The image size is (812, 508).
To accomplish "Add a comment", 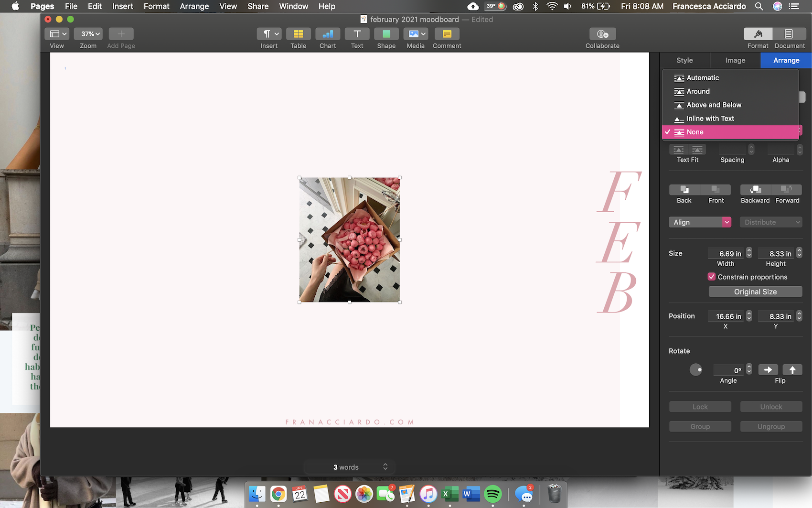I will pyautogui.click(x=447, y=34).
